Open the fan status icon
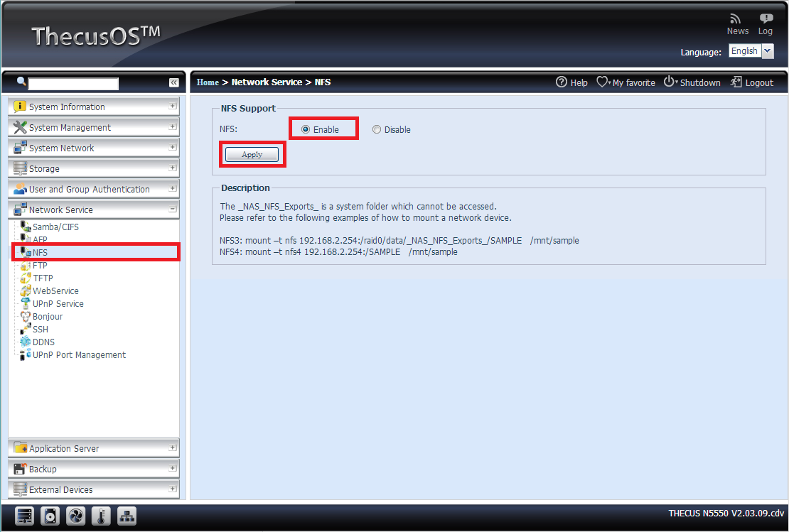The image size is (789, 532). 76,516
